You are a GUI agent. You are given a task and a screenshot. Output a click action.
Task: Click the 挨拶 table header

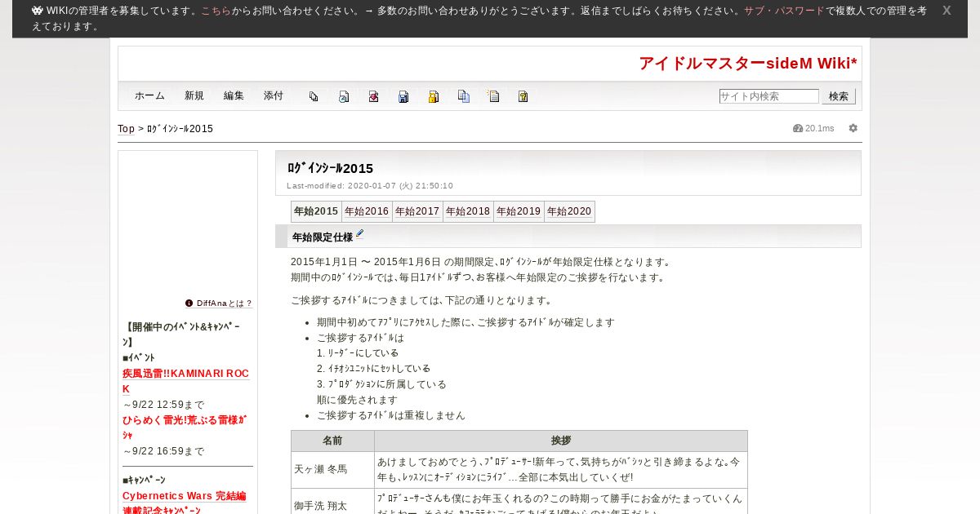point(561,441)
